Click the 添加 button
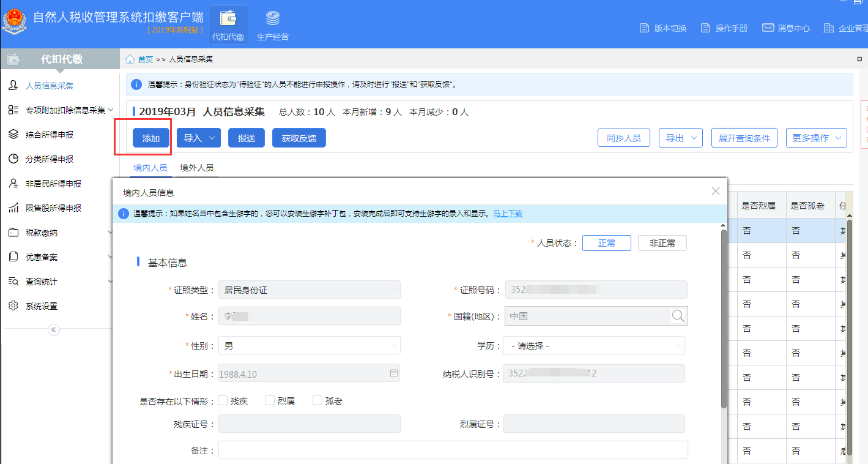Image resolution: width=868 pixels, height=464 pixels. (151, 138)
